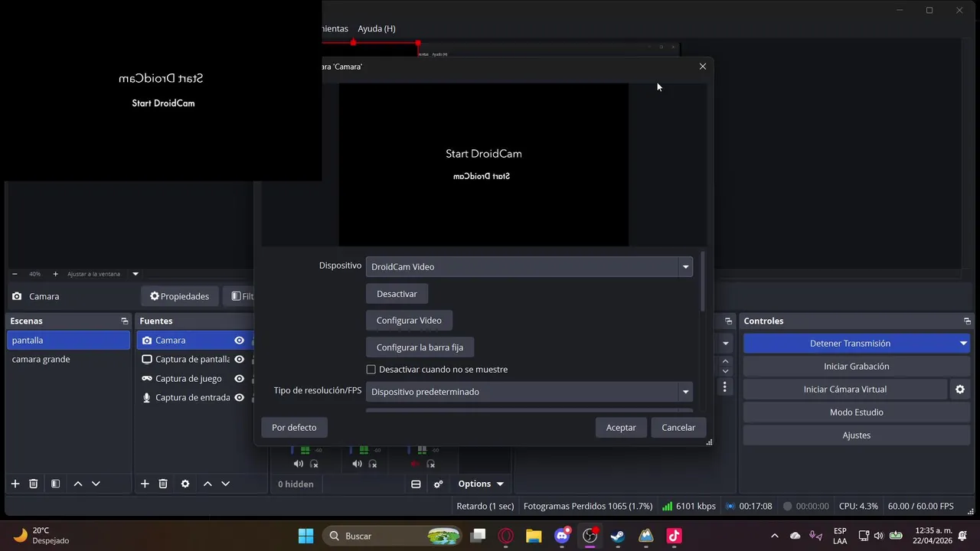Hide the Camara source with its eye icon

(x=239, y=341)
